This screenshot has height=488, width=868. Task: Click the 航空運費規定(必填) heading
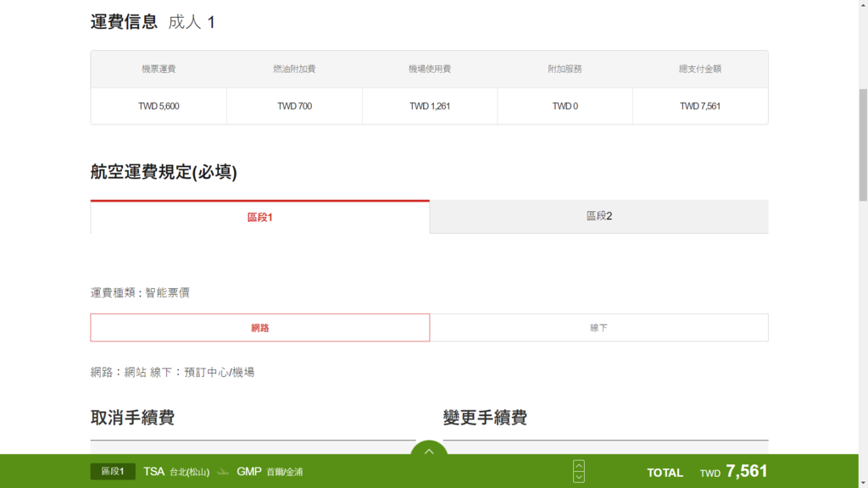pyautogui.click(x=164, y=172)
